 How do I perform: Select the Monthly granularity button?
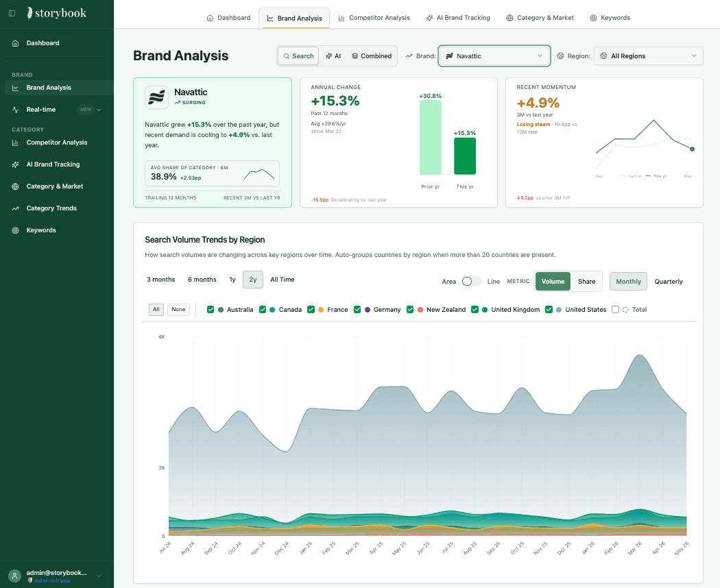[628, 282]
